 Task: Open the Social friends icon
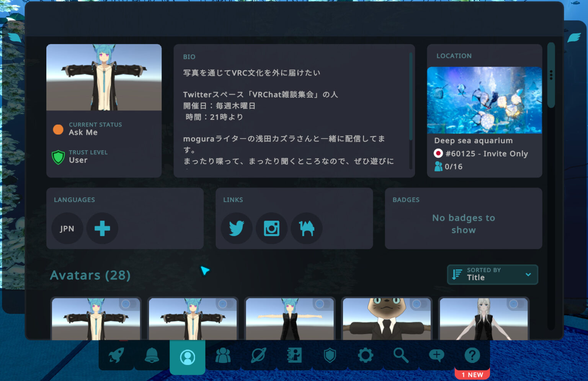pos(223,356)
